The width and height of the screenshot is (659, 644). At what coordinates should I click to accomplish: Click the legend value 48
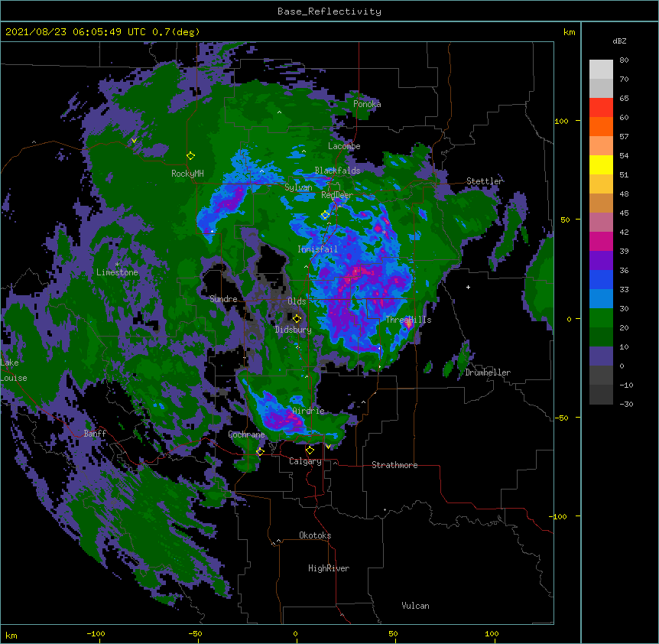click(x=624, y=194)
